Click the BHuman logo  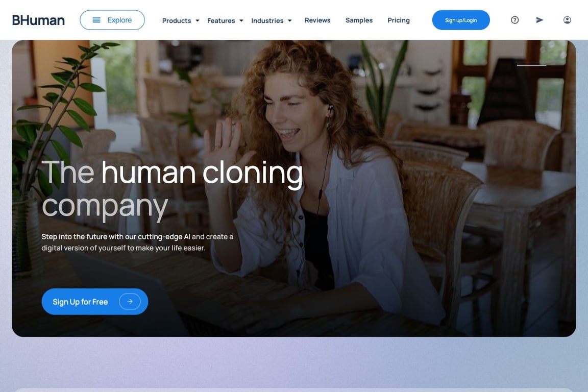[x=38, y=20]
